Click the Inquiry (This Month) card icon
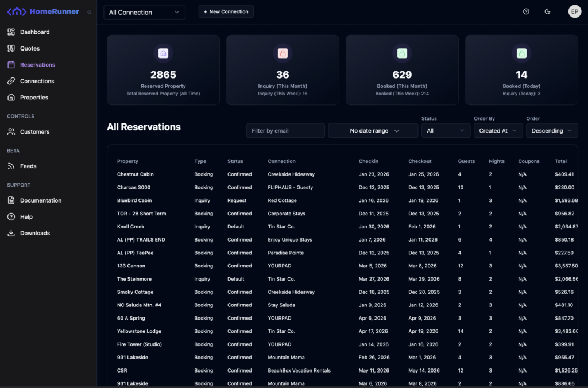Viewport: 588px width, 388px height. tap(283, 53)
